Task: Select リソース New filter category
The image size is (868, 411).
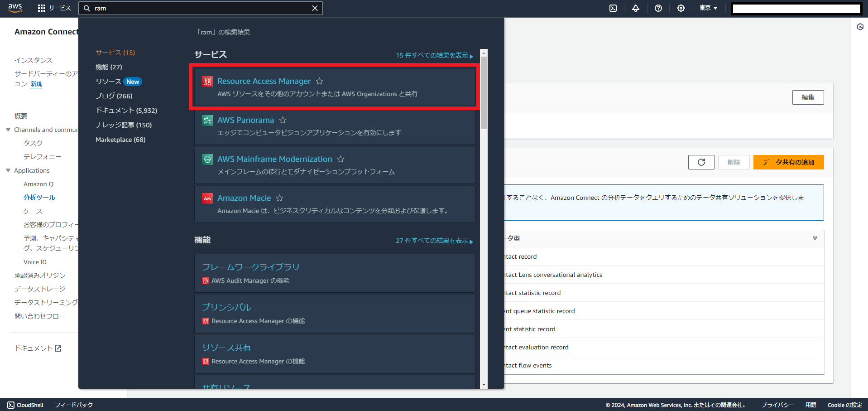Action: coord(119,82)
